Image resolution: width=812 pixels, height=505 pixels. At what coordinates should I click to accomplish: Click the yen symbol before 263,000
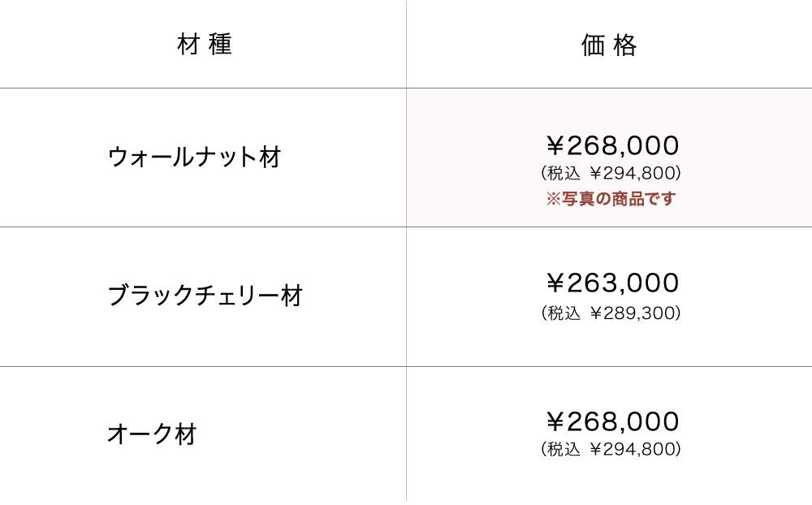[x=555, y=283]
